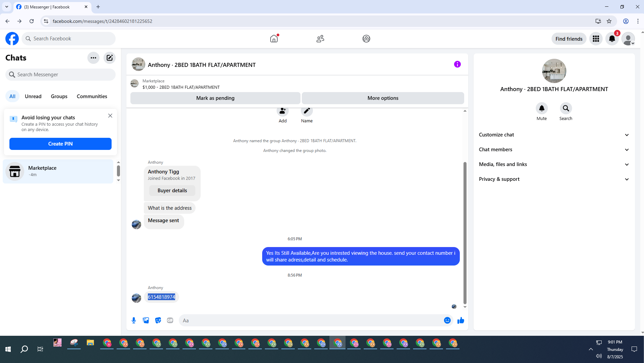644x363 pixels.
Task: Open the $1,000 2BED 1BATH listing link
Action: [181, 87]
